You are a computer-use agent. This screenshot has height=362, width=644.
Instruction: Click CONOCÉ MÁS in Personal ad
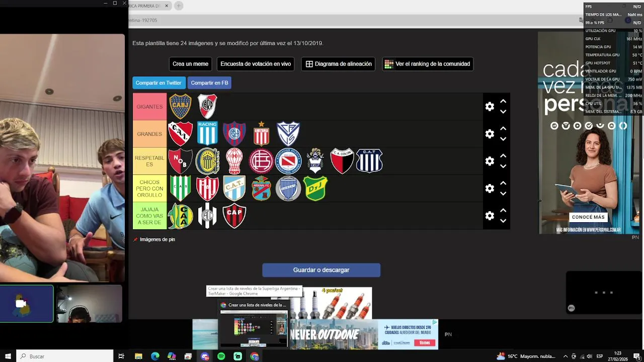(588, 217)
